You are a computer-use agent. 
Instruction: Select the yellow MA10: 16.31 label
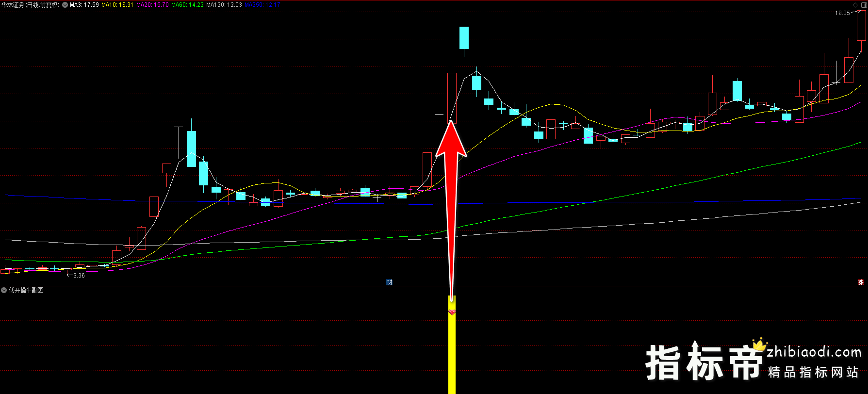pos(117,5)
